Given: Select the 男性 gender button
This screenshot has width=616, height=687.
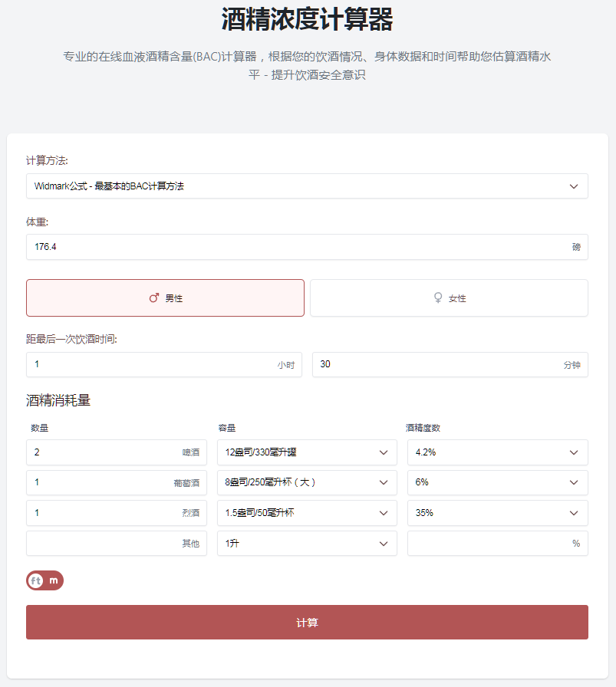Looking at the screenshot, I should 165,297.
